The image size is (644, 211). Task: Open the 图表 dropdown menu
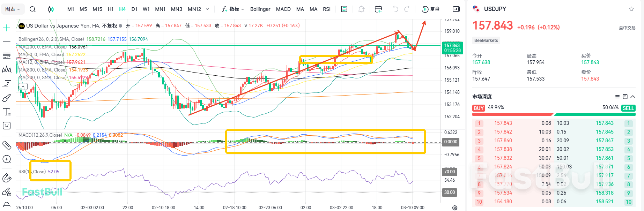point(13,9)
